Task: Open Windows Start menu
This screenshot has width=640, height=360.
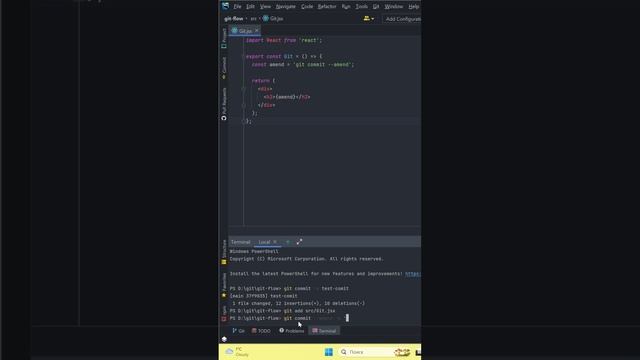Action: [x=329, y=352]
